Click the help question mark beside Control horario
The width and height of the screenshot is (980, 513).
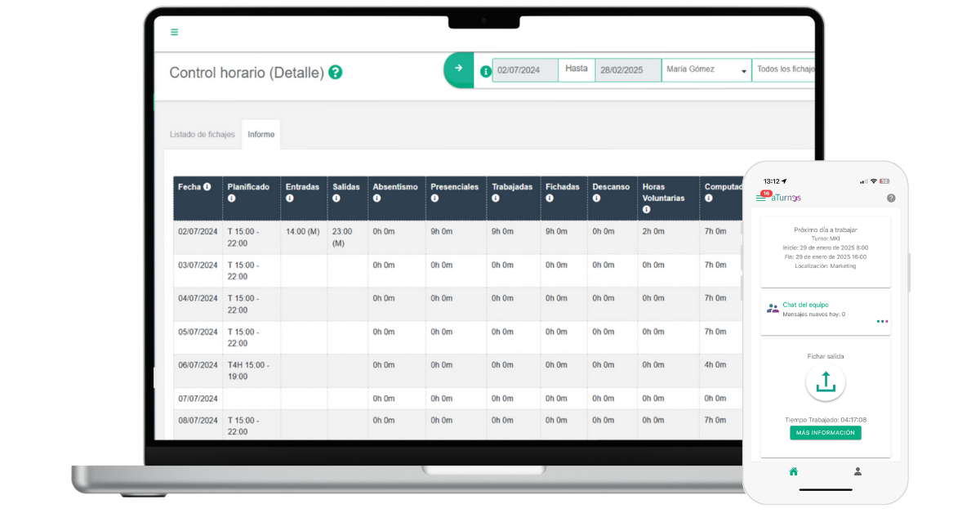click(335, 73)
